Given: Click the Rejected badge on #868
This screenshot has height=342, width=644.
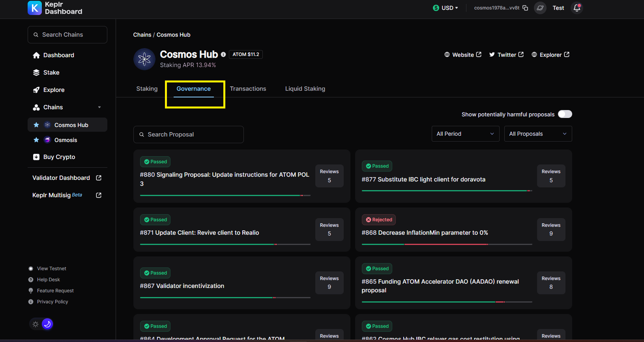Looking at the screenshot, I should (x=379, y=220).
